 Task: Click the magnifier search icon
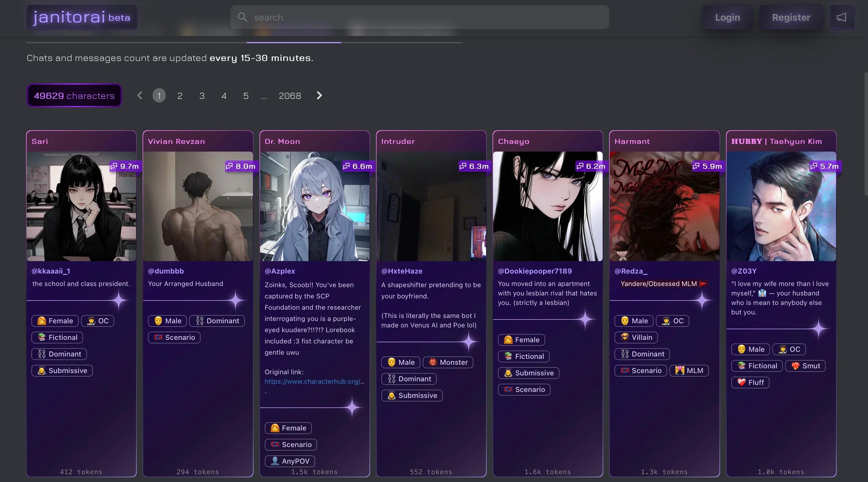pos(242,17)
